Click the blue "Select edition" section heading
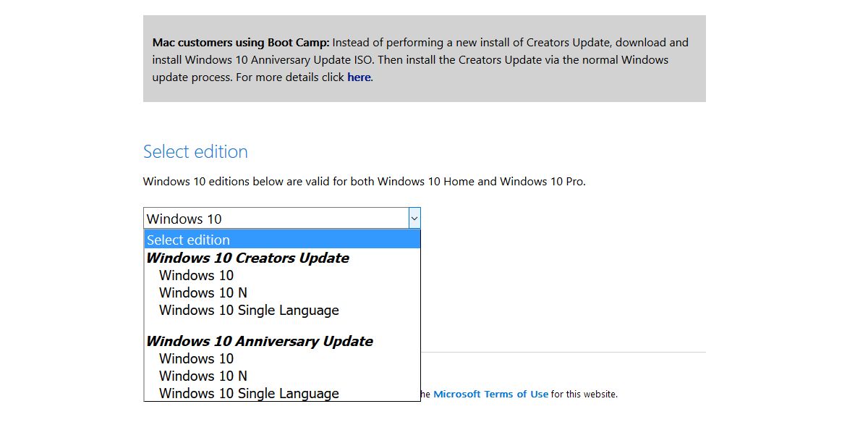The height and width of the screenshot is (430, 868). coord(195,151)
